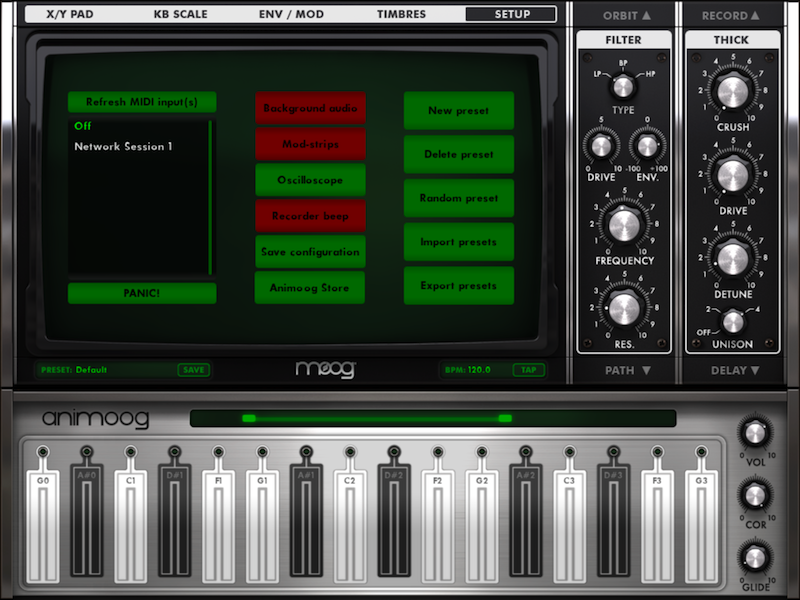
Task: Expand the PATH module downward
Action: coord(628,370)
